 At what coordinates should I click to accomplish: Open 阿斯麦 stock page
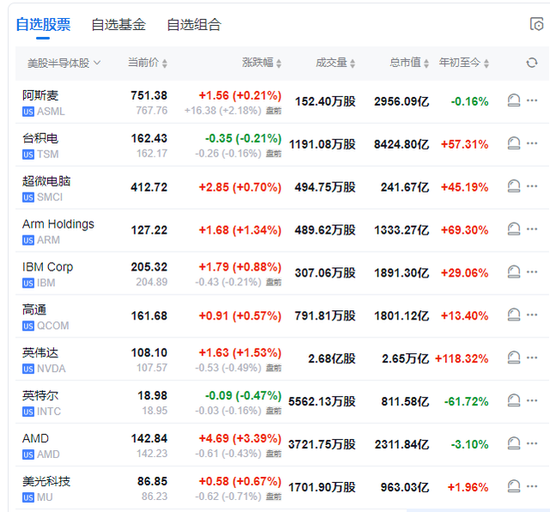(x=40, y=95)
